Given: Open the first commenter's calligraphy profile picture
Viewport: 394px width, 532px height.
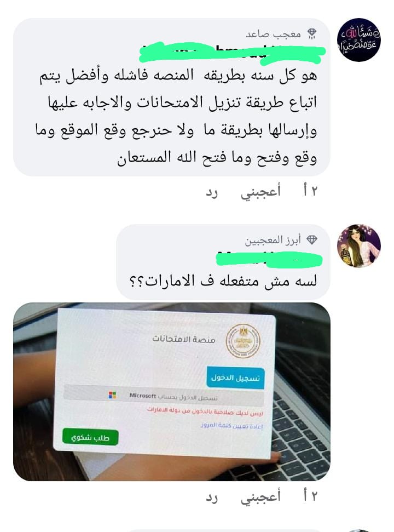Looking at the screenshot, I should pyautogui.click(x=359, y=39).
